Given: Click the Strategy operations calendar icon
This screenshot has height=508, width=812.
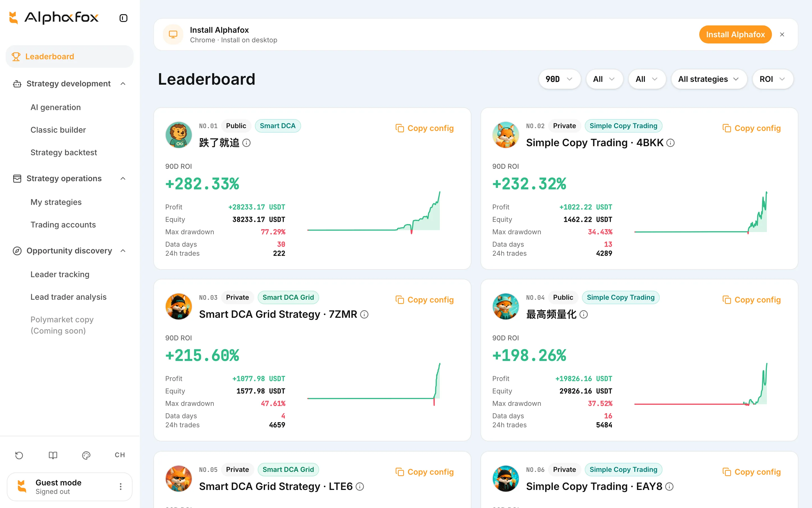Looking at the screenshot, I should click(17, 178).
